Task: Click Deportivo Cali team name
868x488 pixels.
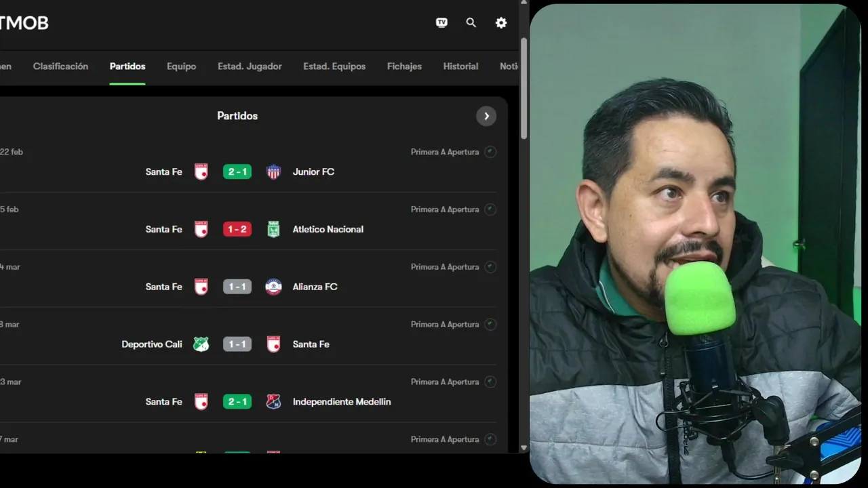Action: 152,345
